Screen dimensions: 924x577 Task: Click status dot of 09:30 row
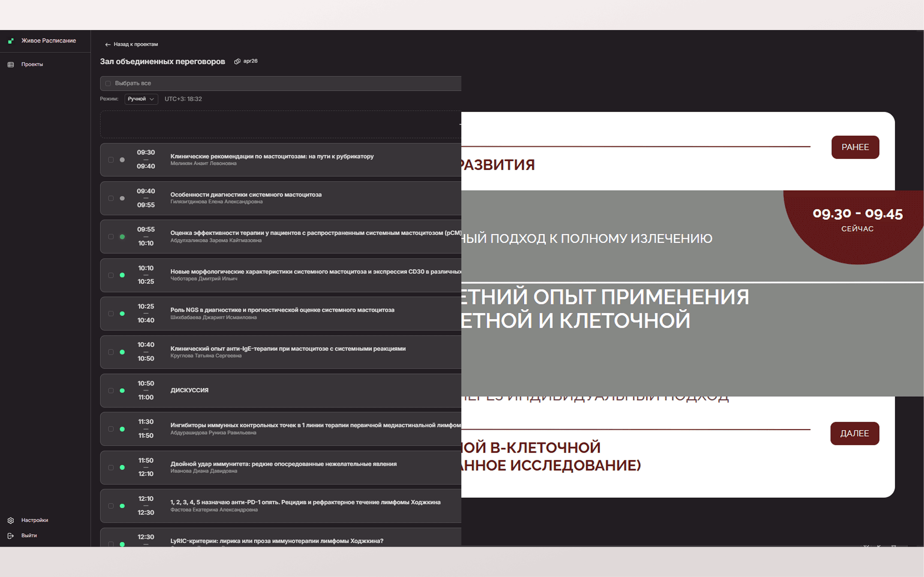click(x=122, y=160)
